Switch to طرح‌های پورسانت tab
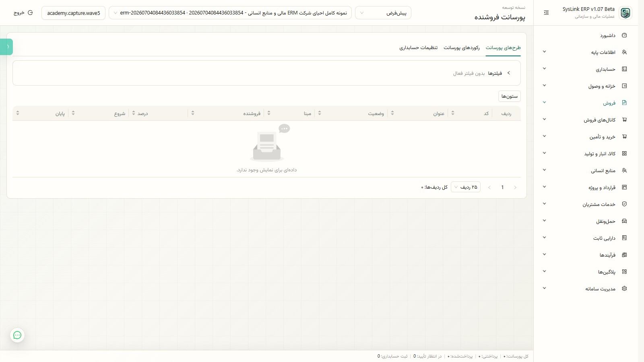644x362 pixels. pos(503,47)
